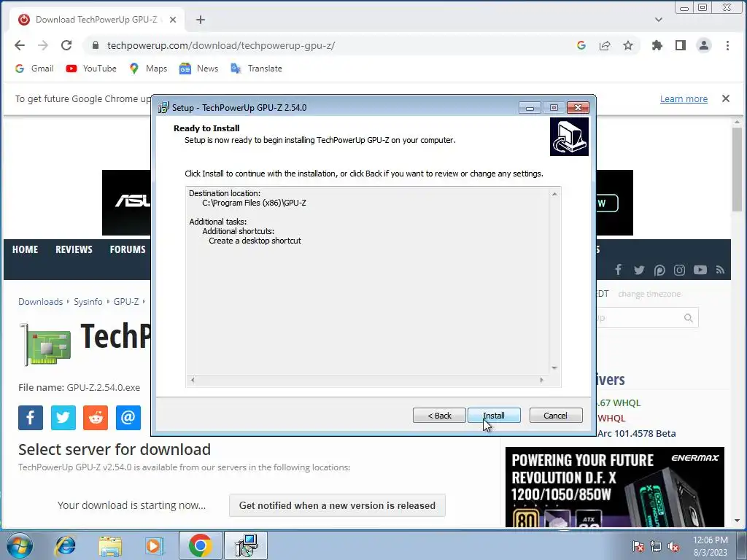Reload the TechPowerUp page
This screenshot has height=560, width=747.
click(66, 45)
